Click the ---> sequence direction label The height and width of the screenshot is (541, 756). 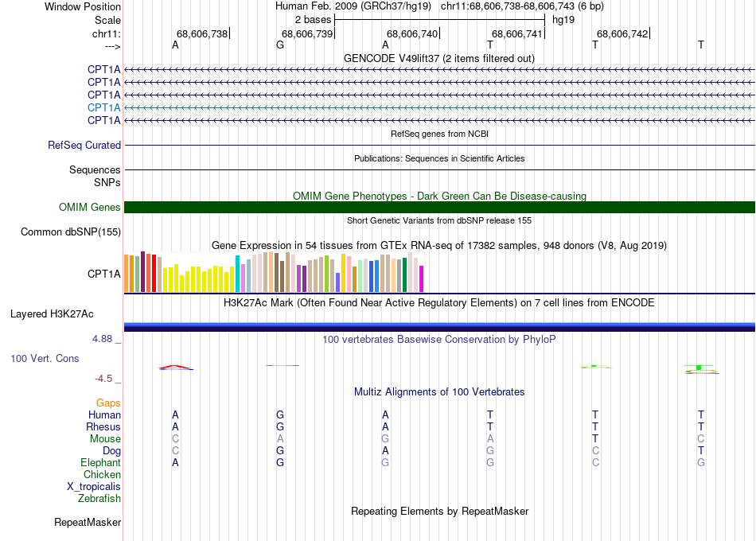coord(113,46)
